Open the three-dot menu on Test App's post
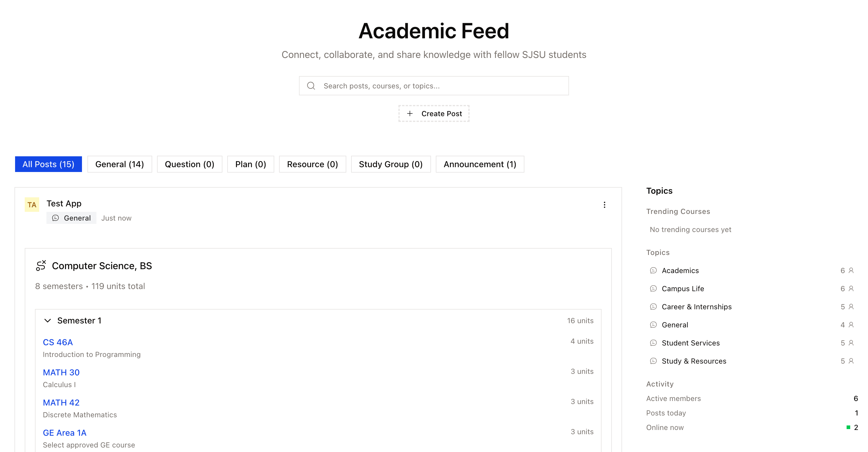 pos(605,205)
